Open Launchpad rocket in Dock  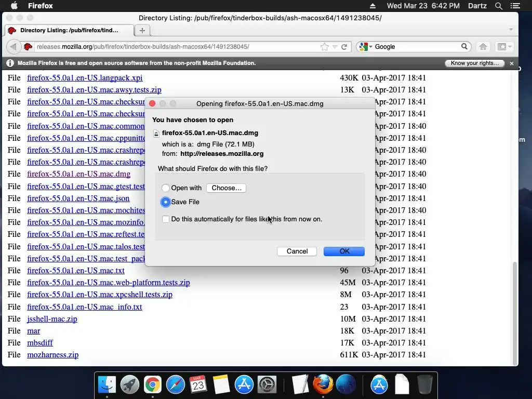click(129, 385)
